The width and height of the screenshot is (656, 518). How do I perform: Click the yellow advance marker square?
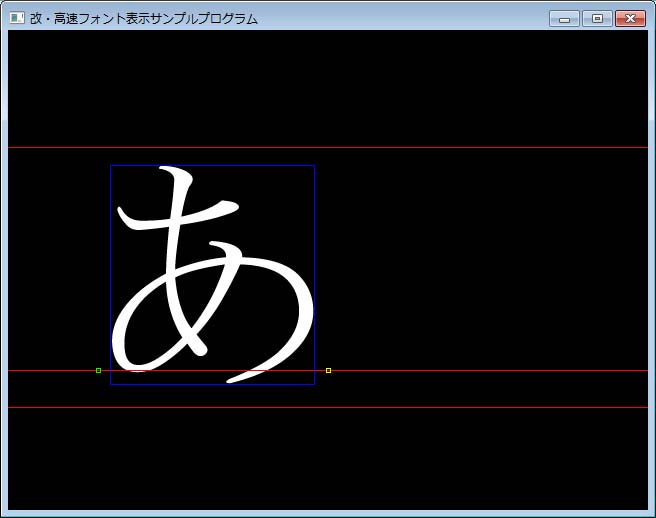click(328, 370)
